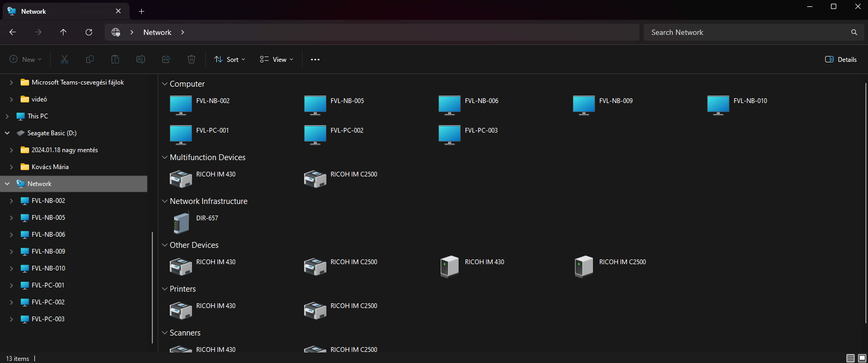Select 2024.01.18 nagy mentés folder
This screenshot has width=868, height=363.
[65, 150]
